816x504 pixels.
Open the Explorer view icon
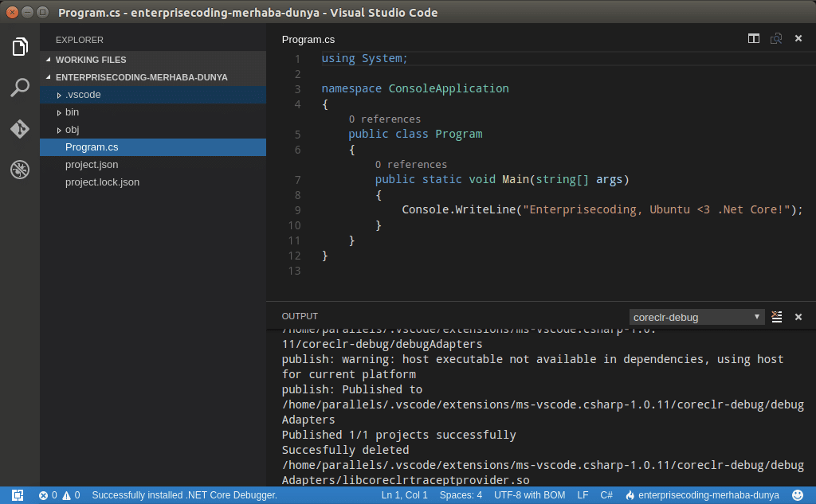point(20,47)
